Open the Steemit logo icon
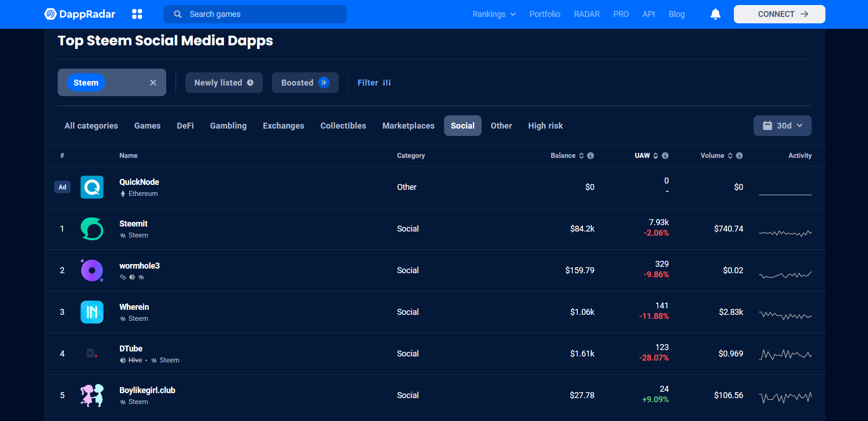 pyautogui.click(x=92, y=229)
